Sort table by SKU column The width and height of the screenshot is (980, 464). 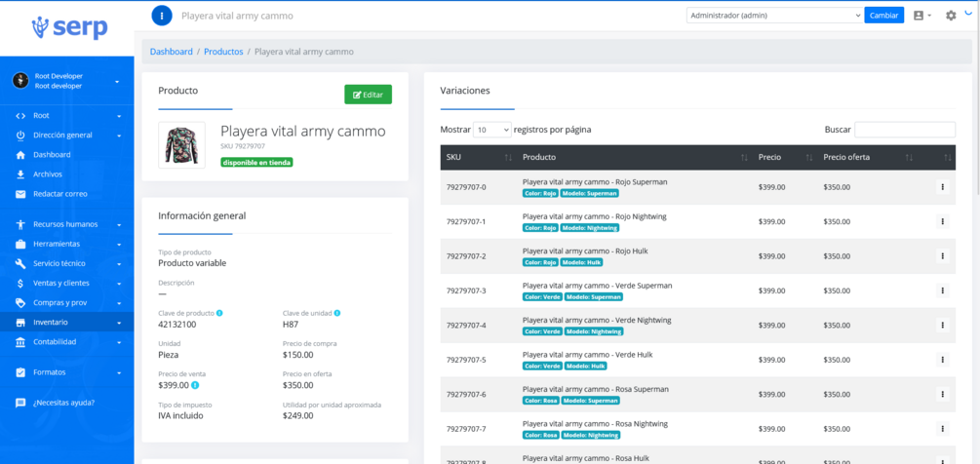(478, 157)
